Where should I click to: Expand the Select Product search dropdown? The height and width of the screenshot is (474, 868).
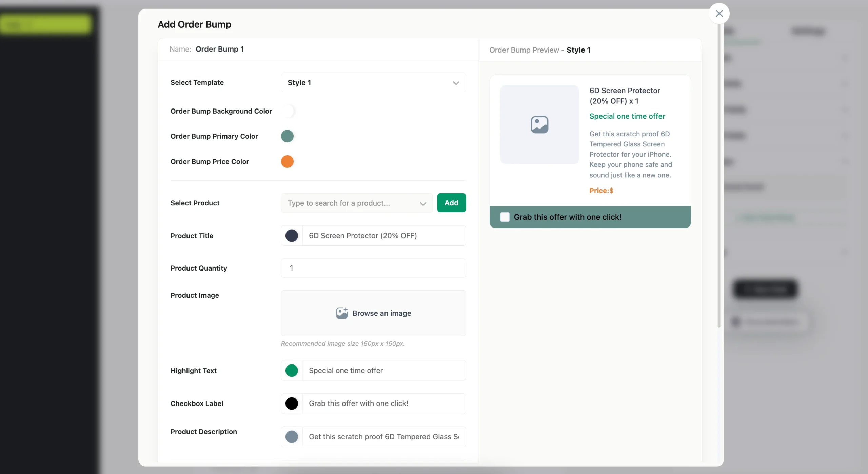pyautogui.click(x=423, y=203)
